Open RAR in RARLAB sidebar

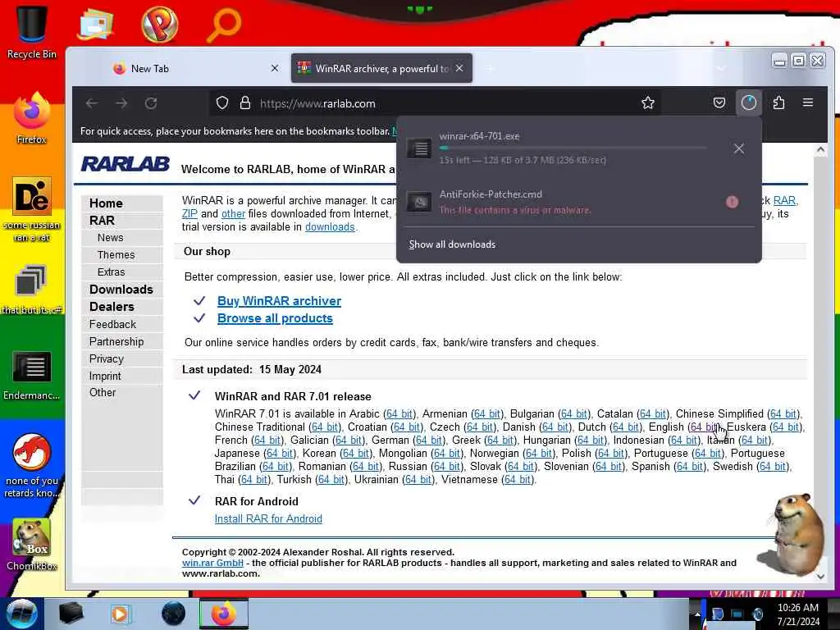click(102, 220)
